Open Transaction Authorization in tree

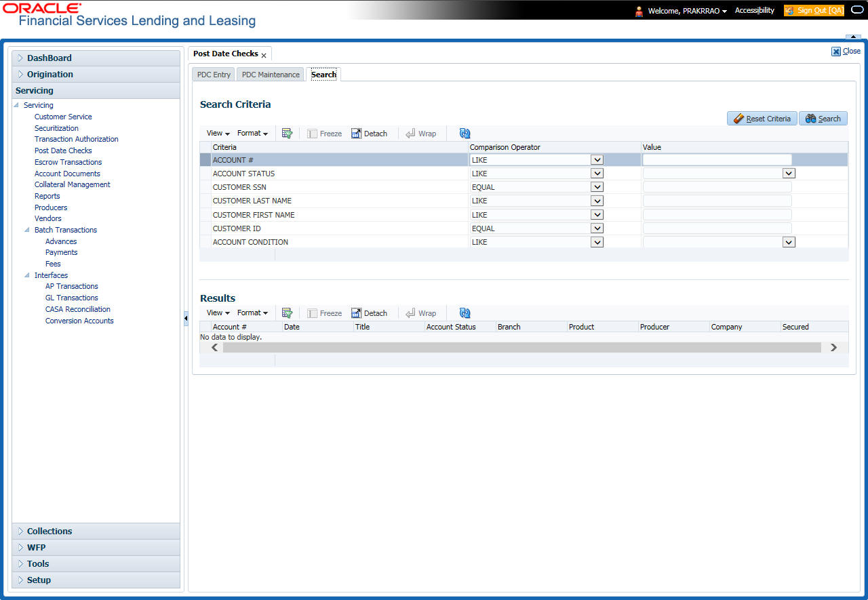tap(77, 139)
